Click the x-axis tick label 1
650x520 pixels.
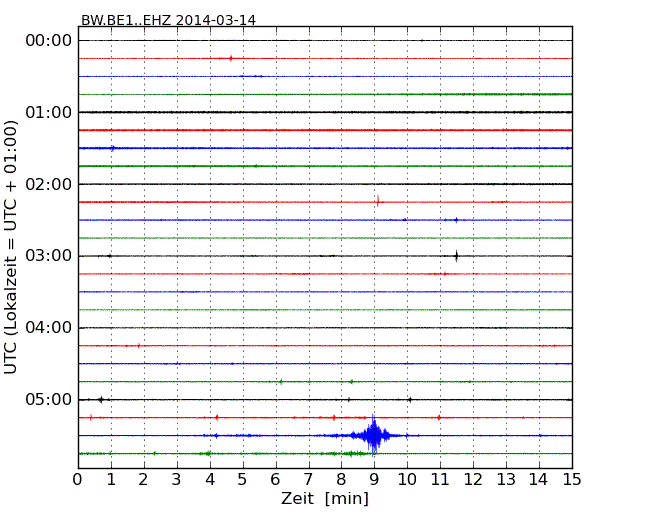click(111, 480)
